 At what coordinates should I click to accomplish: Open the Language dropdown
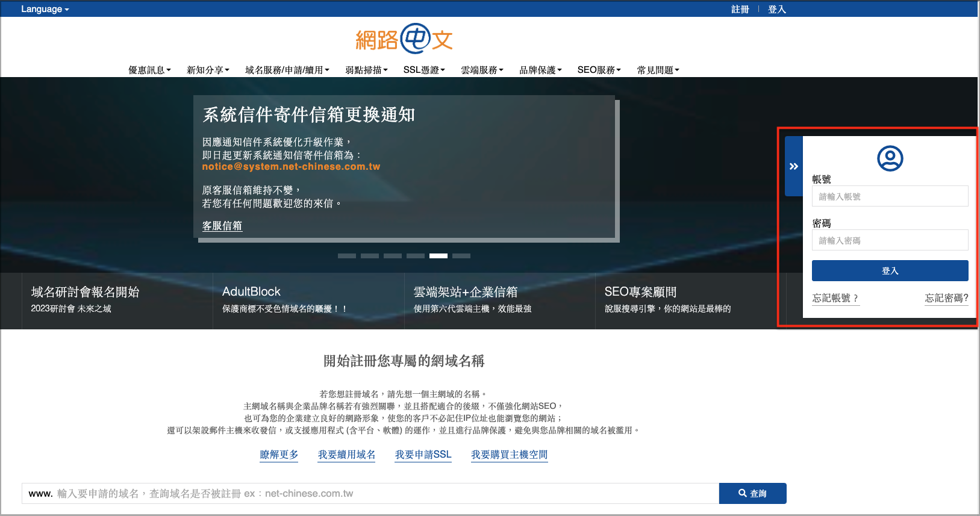45,9
